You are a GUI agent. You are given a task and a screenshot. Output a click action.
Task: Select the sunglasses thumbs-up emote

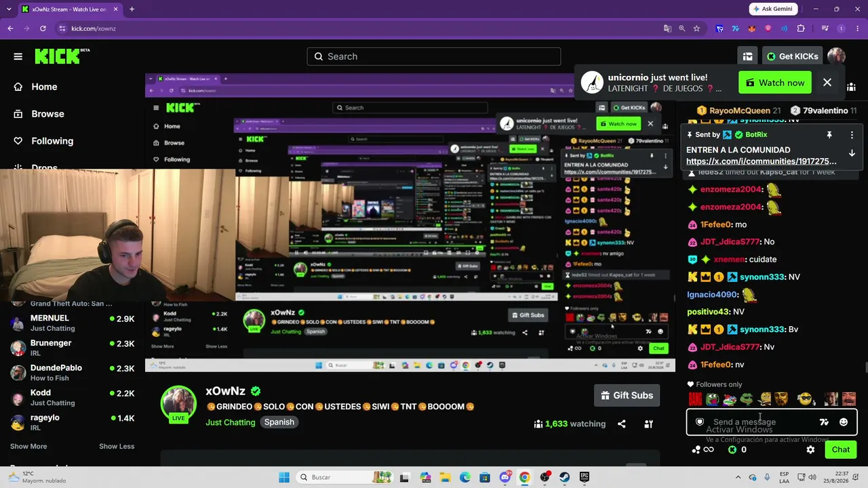pos(805,399)
